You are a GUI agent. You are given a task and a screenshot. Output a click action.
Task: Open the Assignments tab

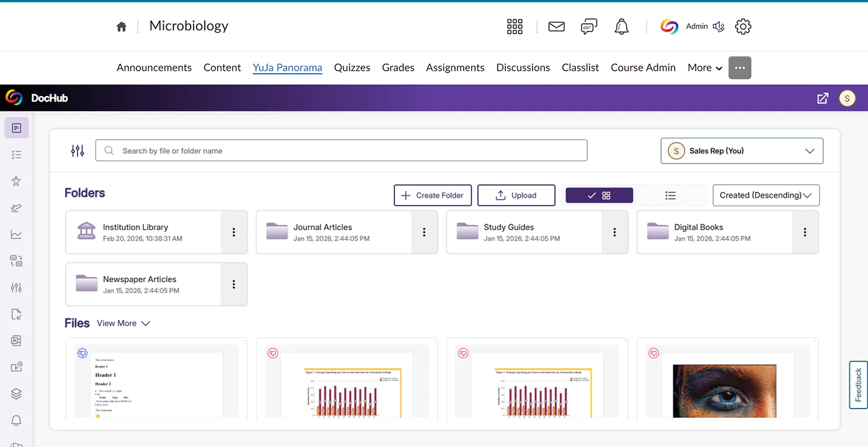[455, 68]
